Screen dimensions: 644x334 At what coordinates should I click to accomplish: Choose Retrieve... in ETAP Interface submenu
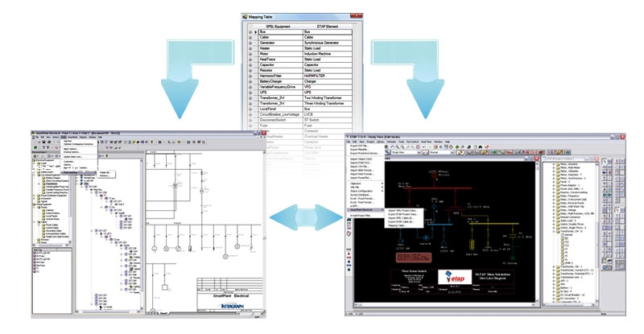click(105, 175)
